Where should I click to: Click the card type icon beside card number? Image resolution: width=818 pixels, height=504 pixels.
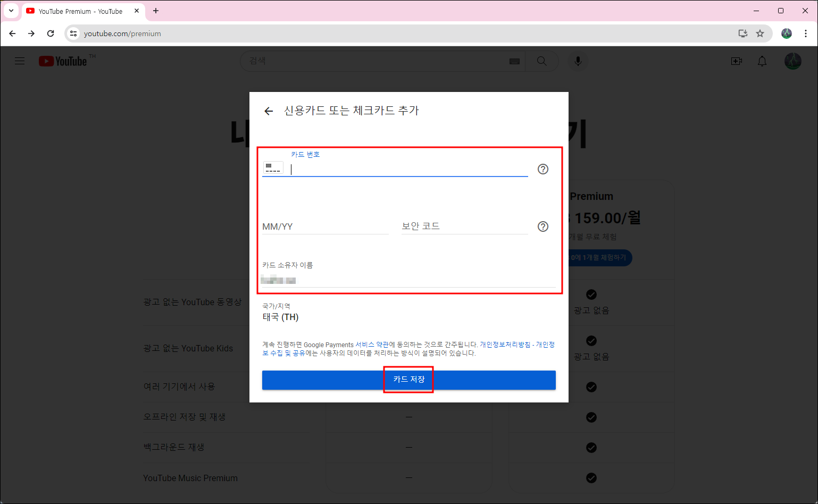[x=273, y=168]
